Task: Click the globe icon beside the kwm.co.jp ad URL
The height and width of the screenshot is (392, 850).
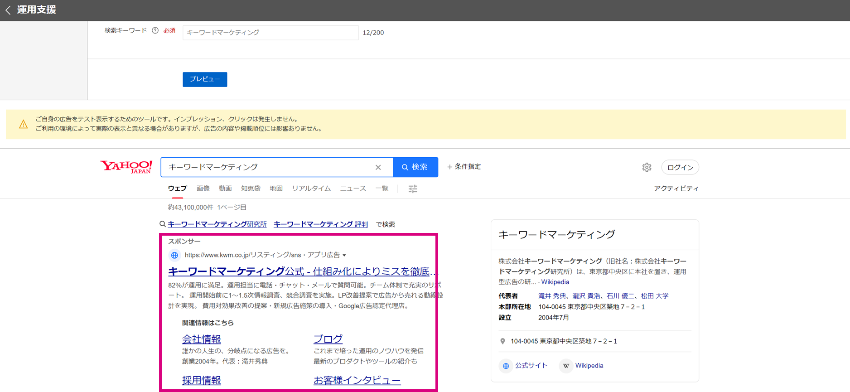Action: (x=175, y=254)
